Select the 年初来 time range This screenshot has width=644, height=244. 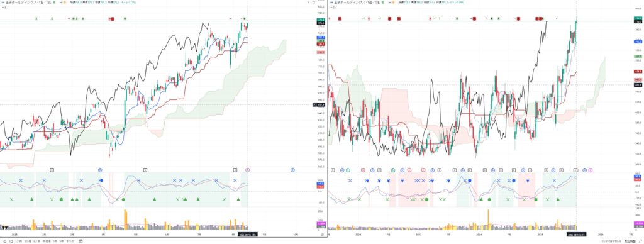[47, 241]
